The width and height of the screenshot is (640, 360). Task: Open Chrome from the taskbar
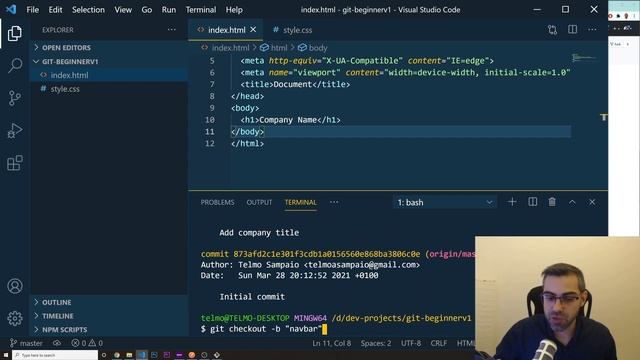117,355
